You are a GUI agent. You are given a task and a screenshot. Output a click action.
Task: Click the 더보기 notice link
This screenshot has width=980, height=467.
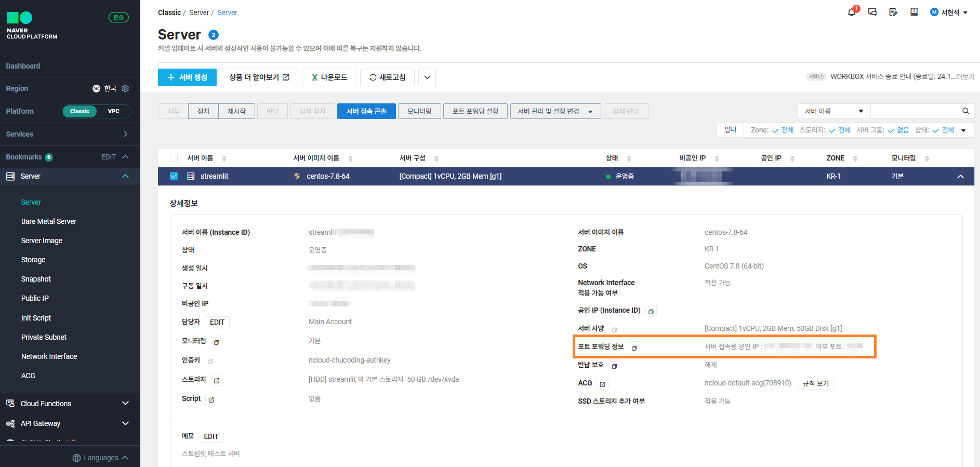coord(965,77)
